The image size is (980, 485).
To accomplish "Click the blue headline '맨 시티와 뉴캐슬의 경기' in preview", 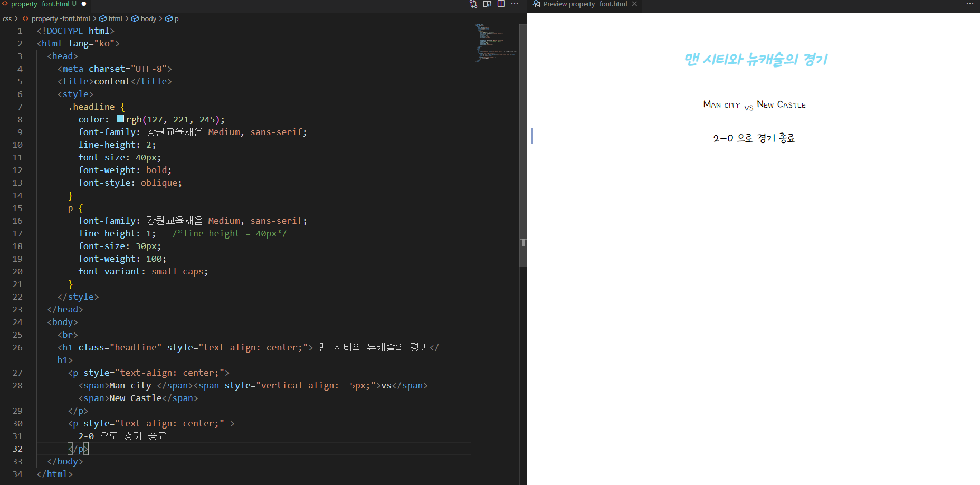I will [x=756, y=59].
